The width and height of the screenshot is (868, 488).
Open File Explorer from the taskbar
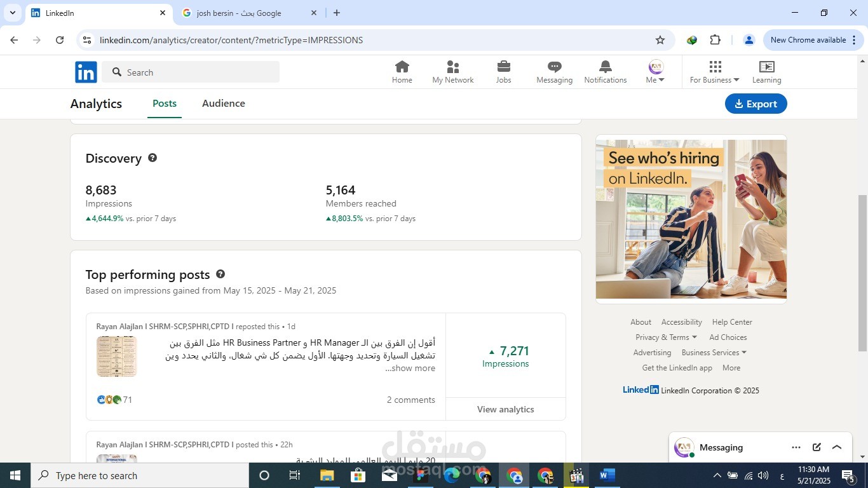click(327, 475)
